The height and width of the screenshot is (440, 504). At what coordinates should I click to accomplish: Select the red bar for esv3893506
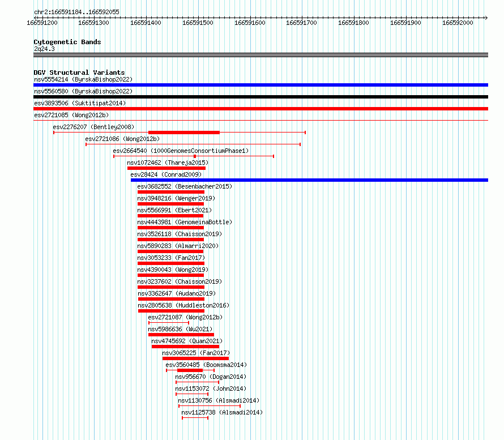260,109
